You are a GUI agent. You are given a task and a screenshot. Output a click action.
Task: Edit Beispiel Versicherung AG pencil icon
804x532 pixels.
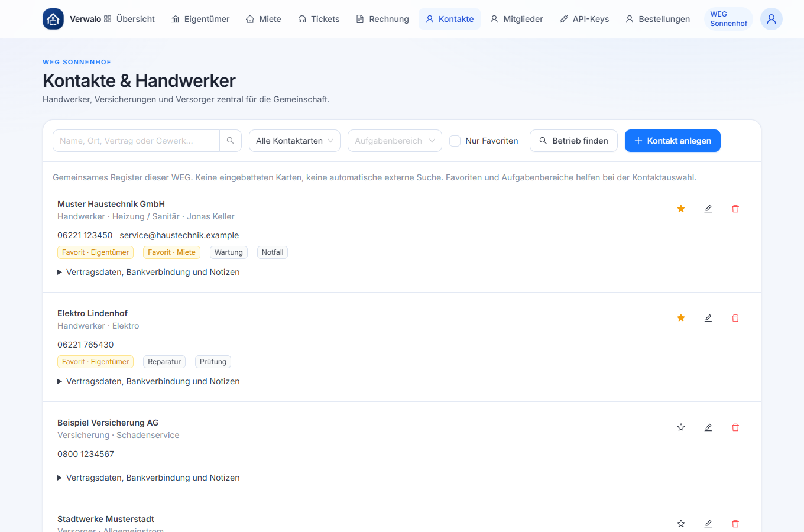click(708, 427)
